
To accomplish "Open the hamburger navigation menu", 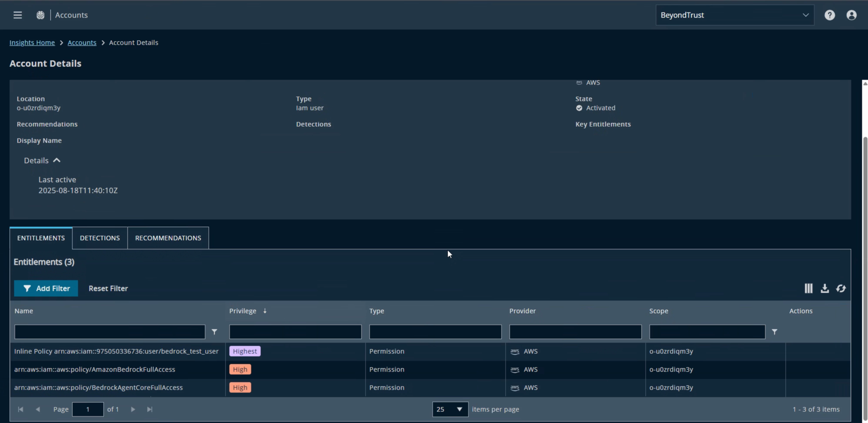I will 18,15.
